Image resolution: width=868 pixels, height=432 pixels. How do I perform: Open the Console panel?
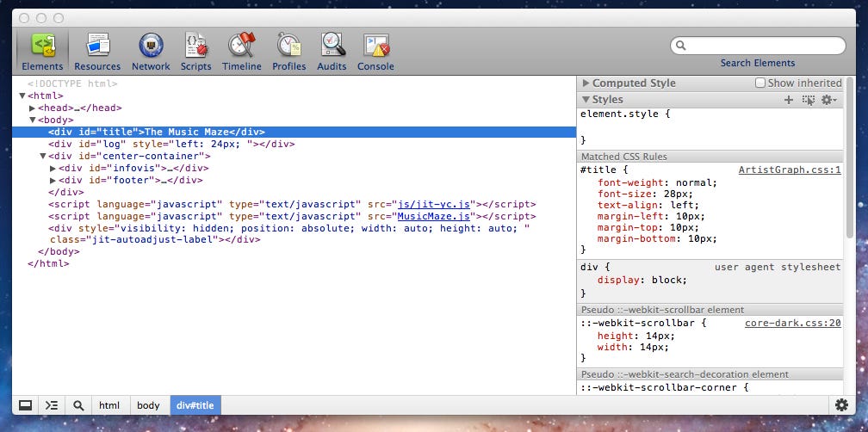coord(375,52)
